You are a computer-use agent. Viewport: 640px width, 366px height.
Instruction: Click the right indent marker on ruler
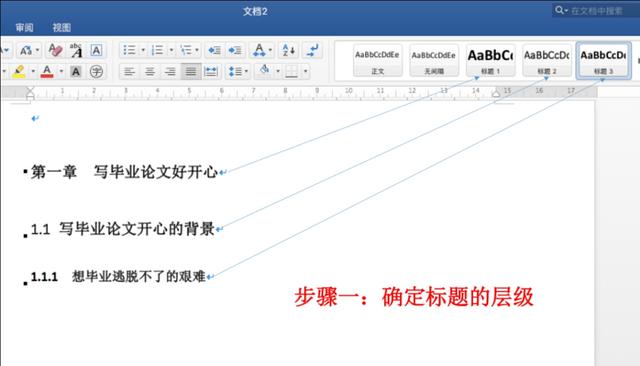[496, 93]
